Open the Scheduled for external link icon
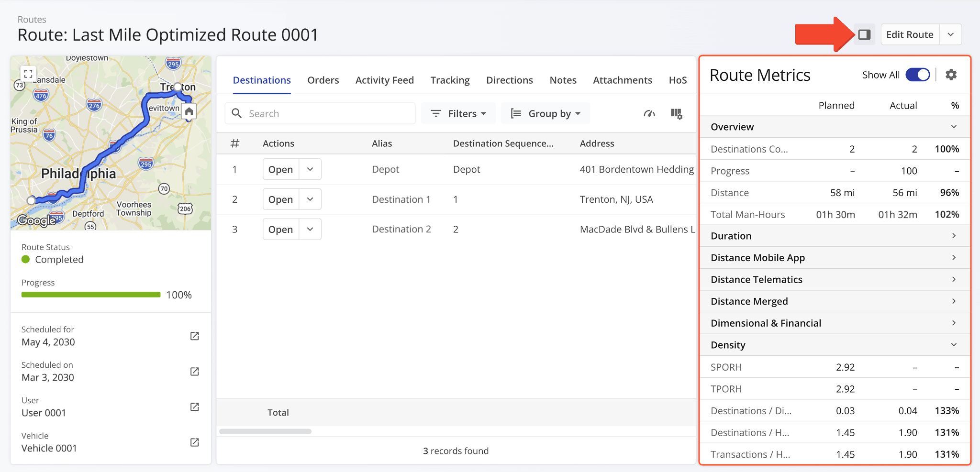This screenshot has height=472, width=980. pos(194,336)
